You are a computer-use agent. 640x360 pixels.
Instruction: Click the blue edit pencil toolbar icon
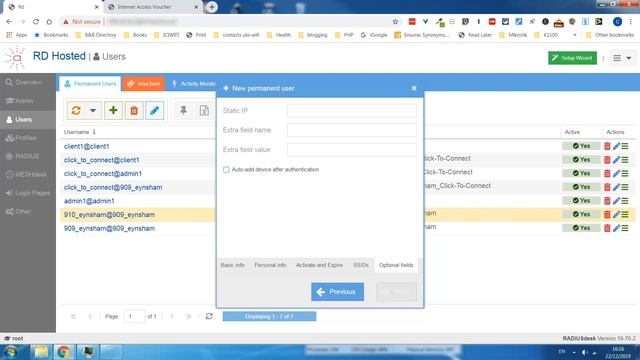[155, 110]
